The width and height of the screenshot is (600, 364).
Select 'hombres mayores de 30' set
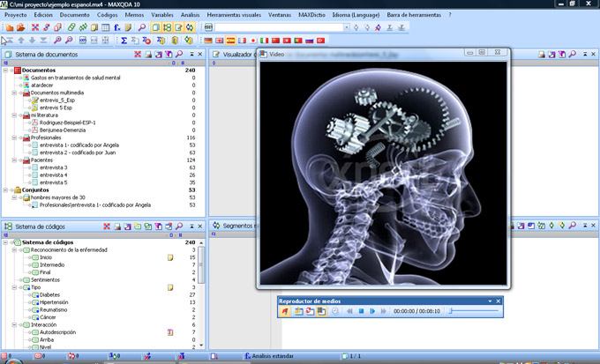coord(57,197)
